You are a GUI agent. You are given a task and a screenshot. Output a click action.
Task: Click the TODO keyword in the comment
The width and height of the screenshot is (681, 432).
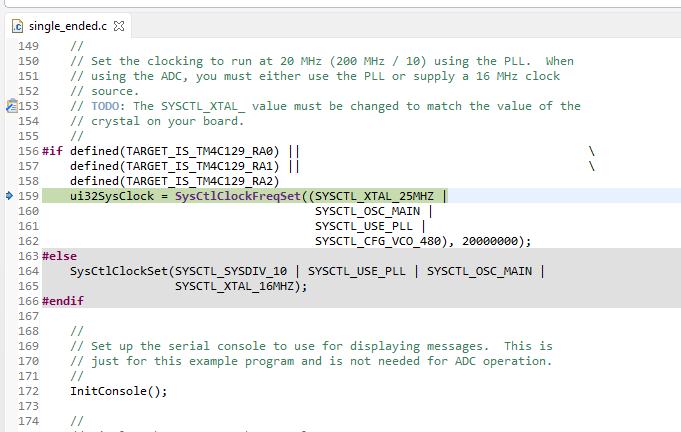[x=105, y=106]
